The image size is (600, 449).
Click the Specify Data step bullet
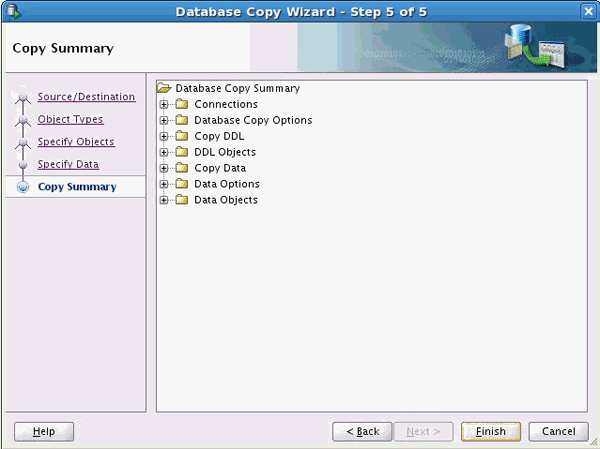pyautogui.click(x=23, y=165)
